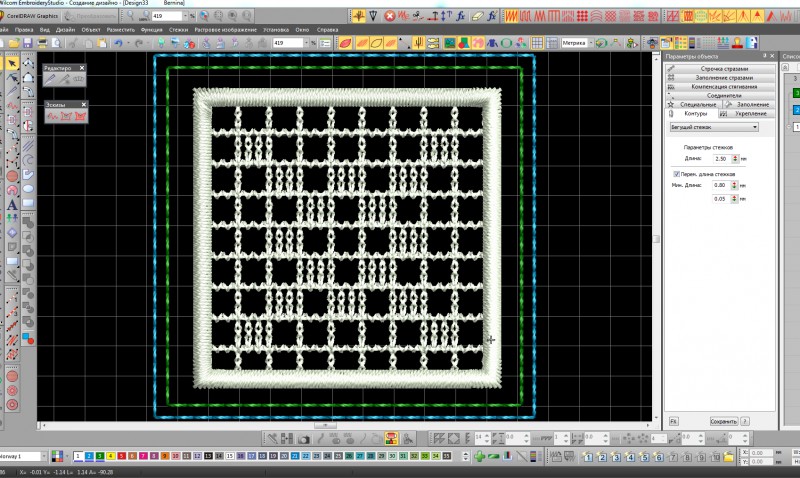This screenshot has height=478, width=800.
Task: Click the green plus add color icon
Action: point(479,456)
